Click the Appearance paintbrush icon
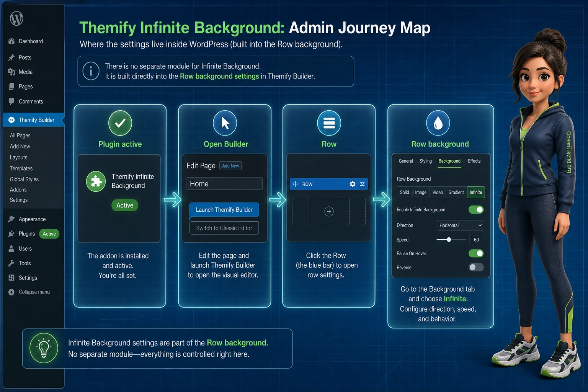588x392 pixels. coord(11,219)
